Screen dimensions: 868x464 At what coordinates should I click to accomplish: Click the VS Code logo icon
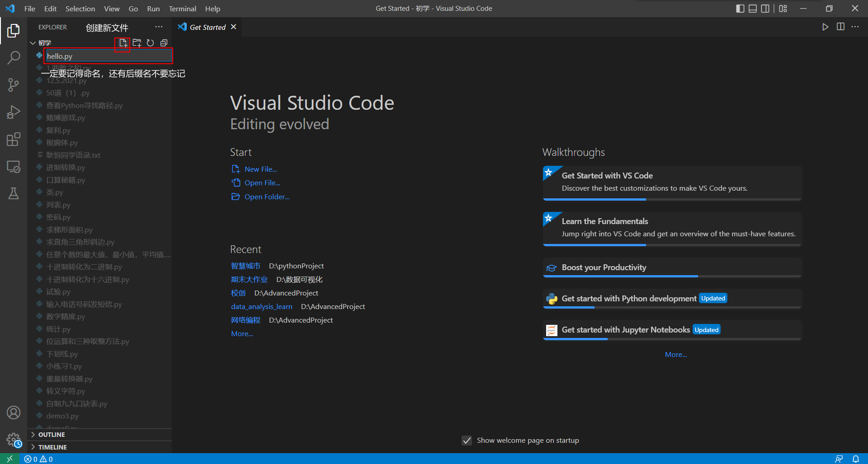point(10,9)
